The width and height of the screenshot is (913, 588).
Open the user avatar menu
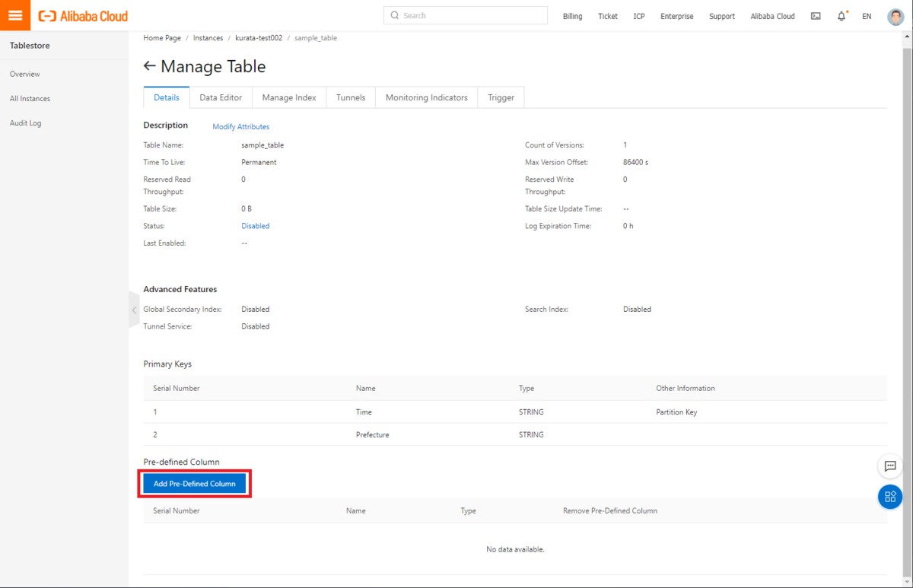[x=896, y=17]
